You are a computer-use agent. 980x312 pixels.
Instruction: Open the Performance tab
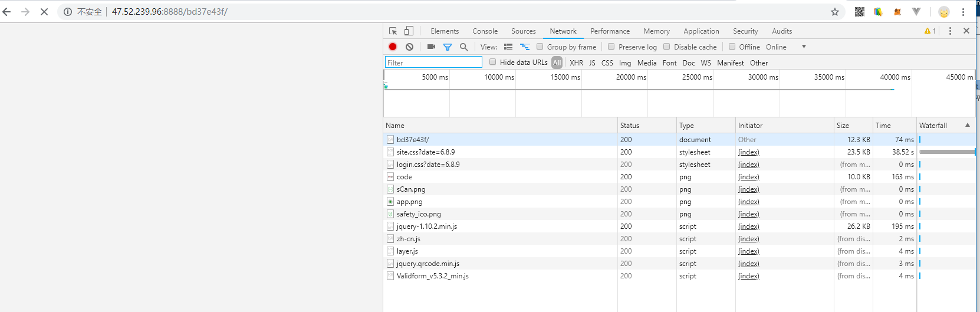tap(610, 31)
